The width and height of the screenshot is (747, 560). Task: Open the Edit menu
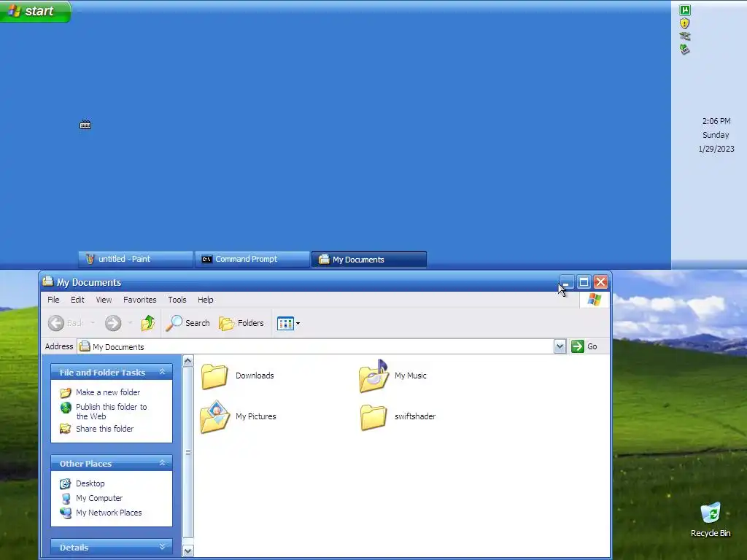(77, 300)
